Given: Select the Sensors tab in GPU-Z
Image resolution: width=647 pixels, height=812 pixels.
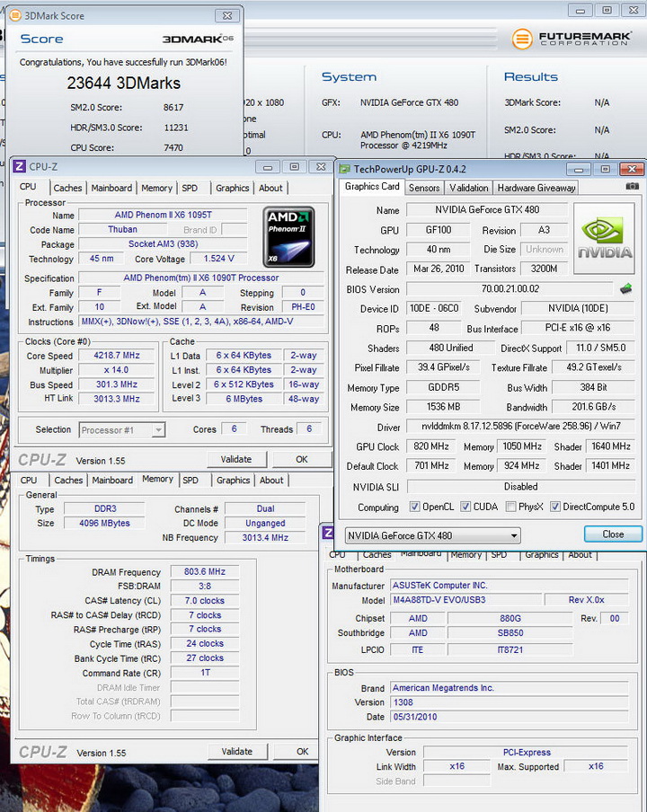Looking at the screenshot, I should 424,188.
